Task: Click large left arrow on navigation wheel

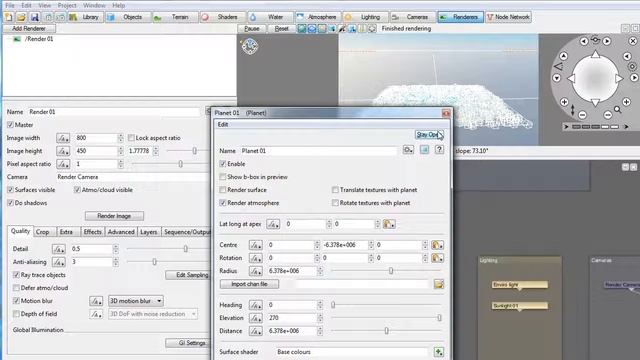Action: (571, 78)
